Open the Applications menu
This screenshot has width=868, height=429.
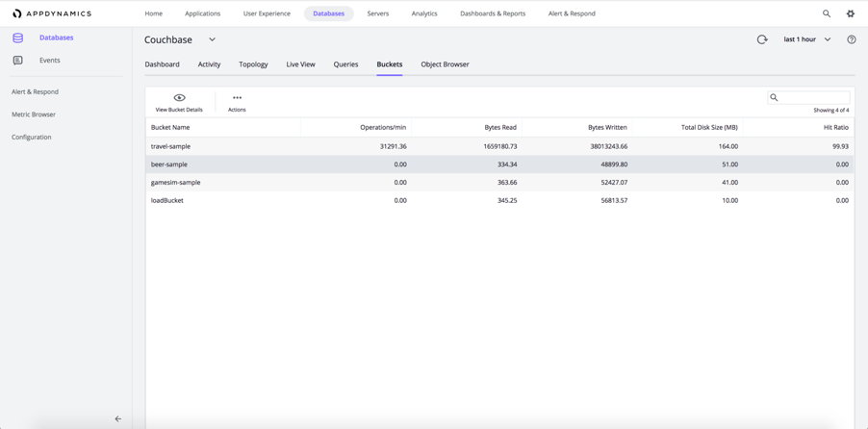coord(203,13)
